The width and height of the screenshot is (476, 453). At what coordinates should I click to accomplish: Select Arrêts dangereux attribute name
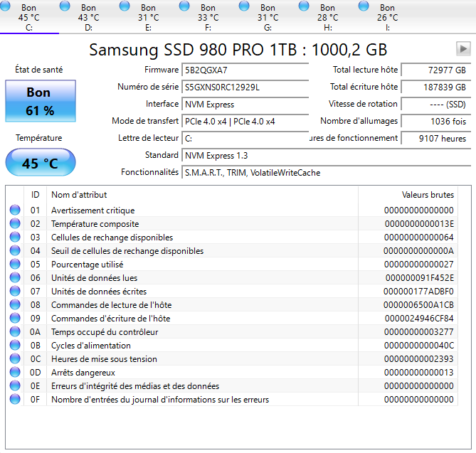tap(83, 373)
